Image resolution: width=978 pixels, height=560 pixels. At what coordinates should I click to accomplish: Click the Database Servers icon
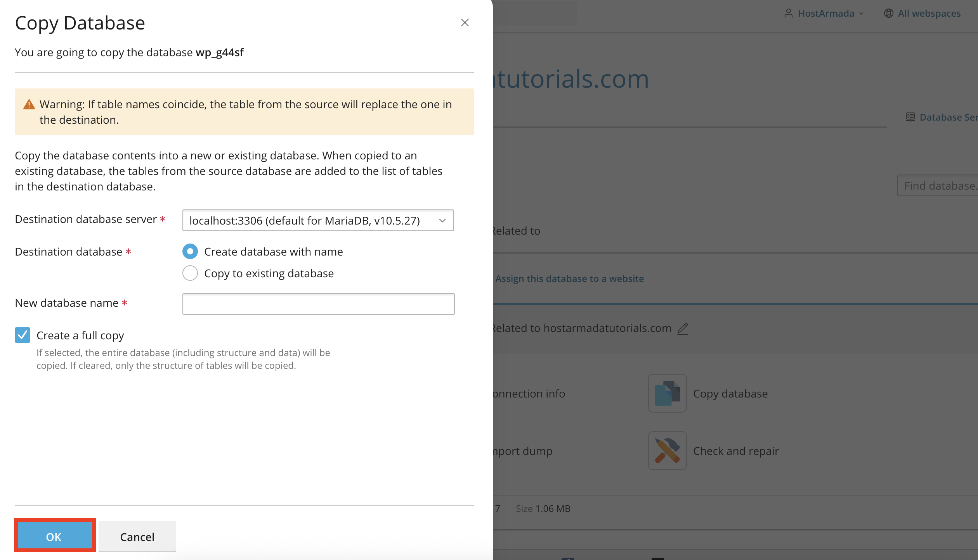(x=910, y=117)
